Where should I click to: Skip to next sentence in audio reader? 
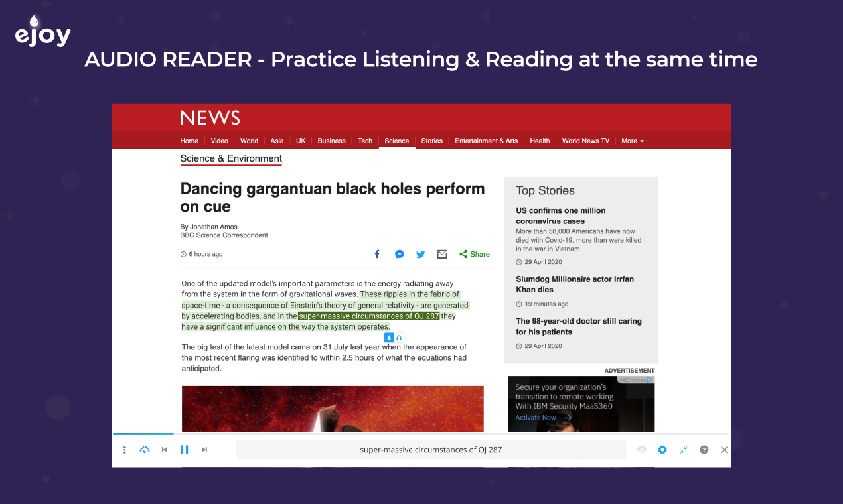(204, 450)
